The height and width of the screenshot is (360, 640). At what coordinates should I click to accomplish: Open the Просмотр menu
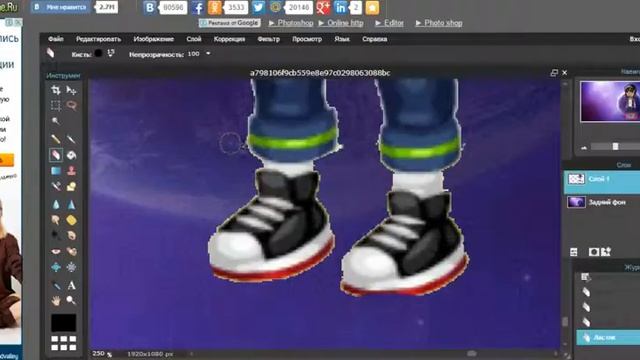[307, 39]
